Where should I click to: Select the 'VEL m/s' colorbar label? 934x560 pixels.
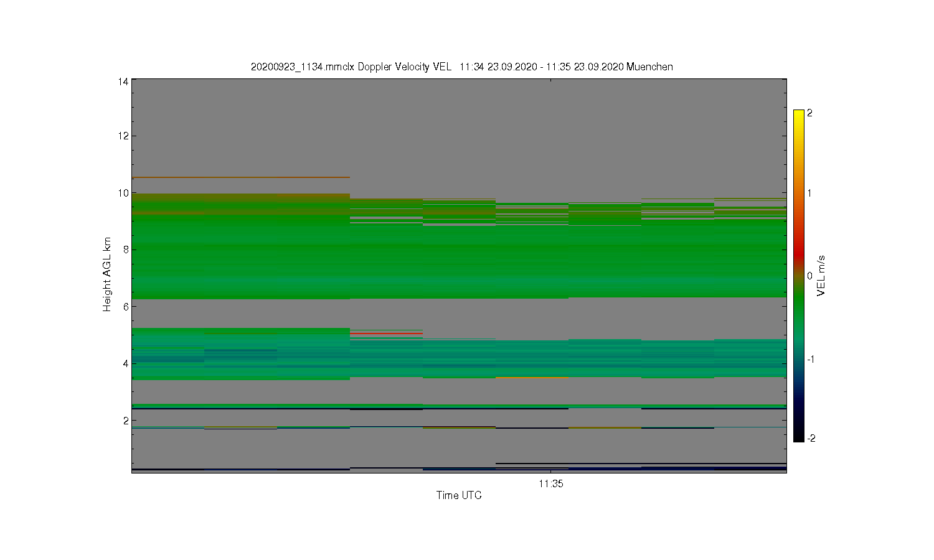pyautogui.click(x=821, y=276)
